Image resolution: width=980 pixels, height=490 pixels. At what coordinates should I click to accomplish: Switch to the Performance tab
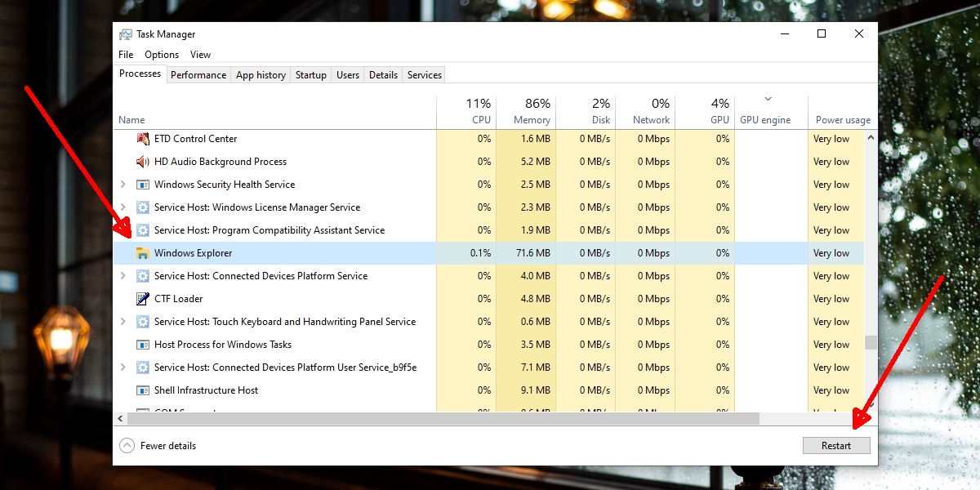tap(198, 75)
